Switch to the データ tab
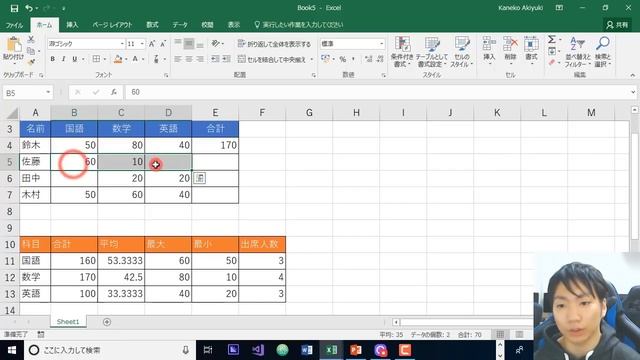 [180, 25]
